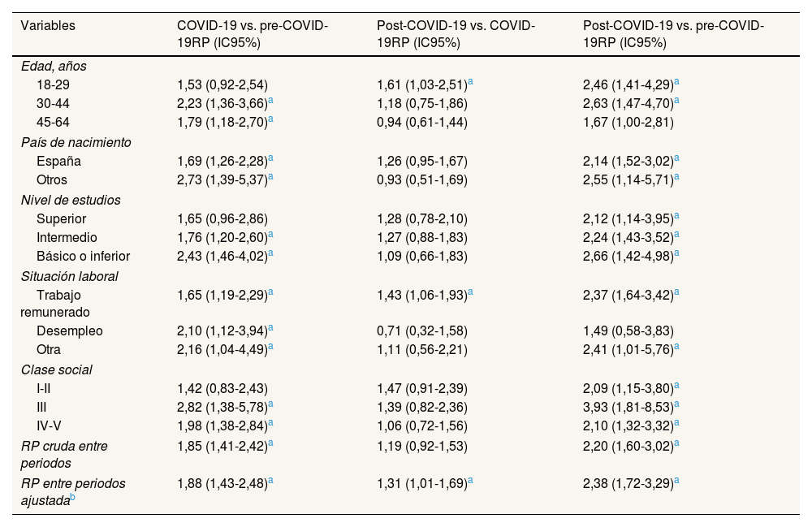The height and width of the screenshot is (527, 812).
Task: Follow superscript a after 2,82 (1,38-5,78)
Action: 270,402
